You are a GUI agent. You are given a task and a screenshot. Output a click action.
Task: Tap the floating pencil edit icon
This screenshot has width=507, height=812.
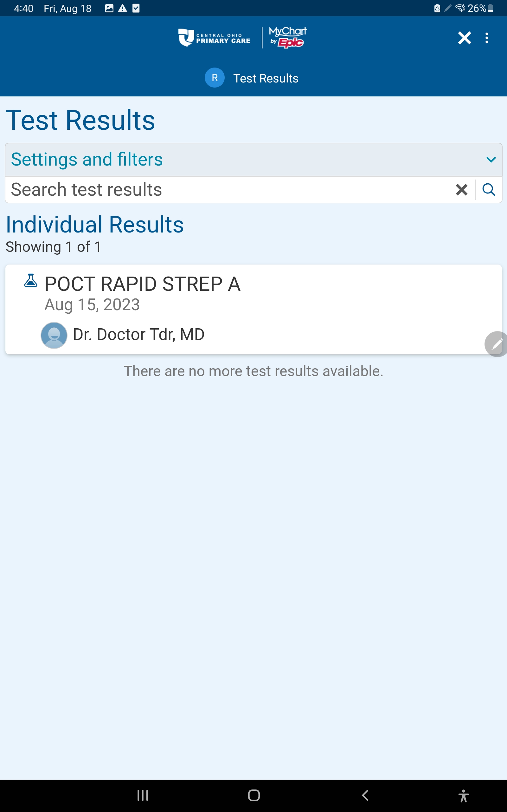(x=496, y=344)
